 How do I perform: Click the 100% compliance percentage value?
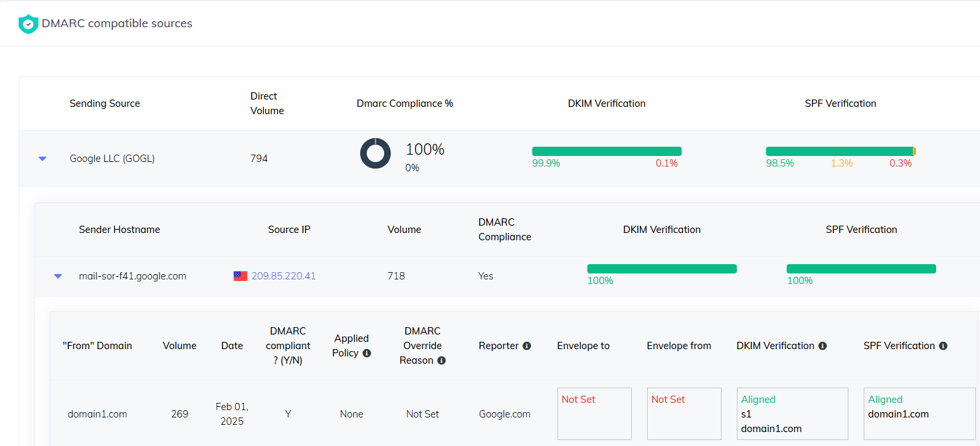[x=425, y=149]
